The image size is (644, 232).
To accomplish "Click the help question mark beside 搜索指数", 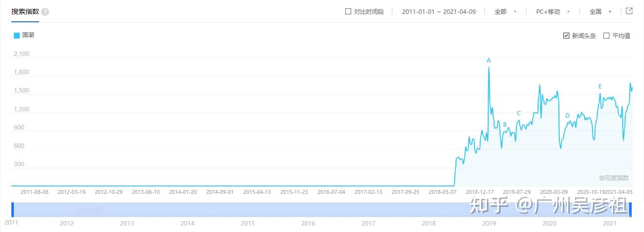I will [45, 12].
